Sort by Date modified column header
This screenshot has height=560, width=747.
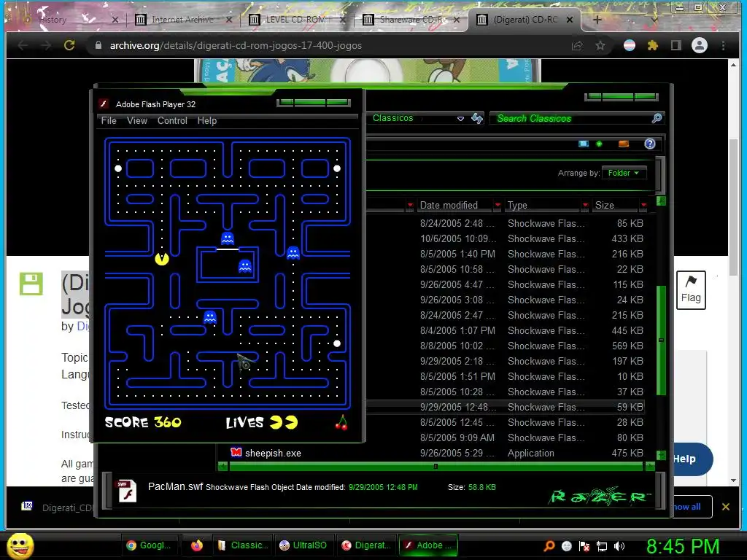pyautogui.click(x=449, y=205)
